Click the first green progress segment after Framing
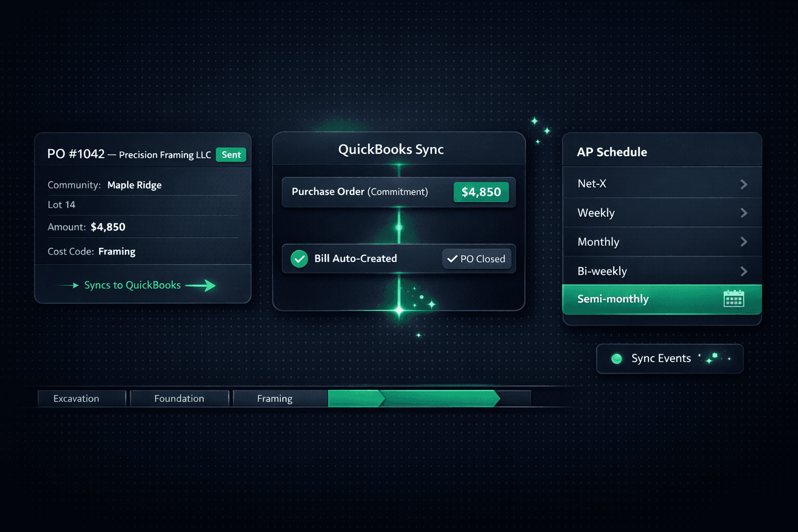Viewport: 798px width, 532px height. click(x=356, y=398)
